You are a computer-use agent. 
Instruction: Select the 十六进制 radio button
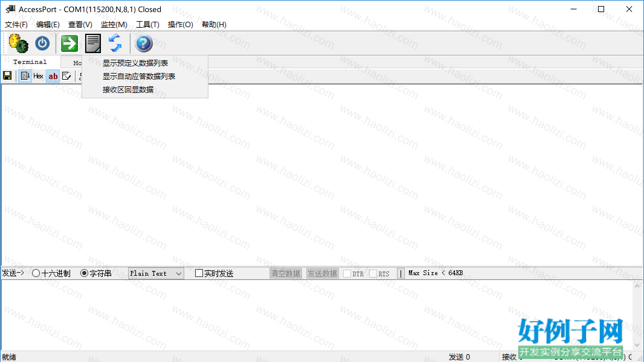pos(36,273)
